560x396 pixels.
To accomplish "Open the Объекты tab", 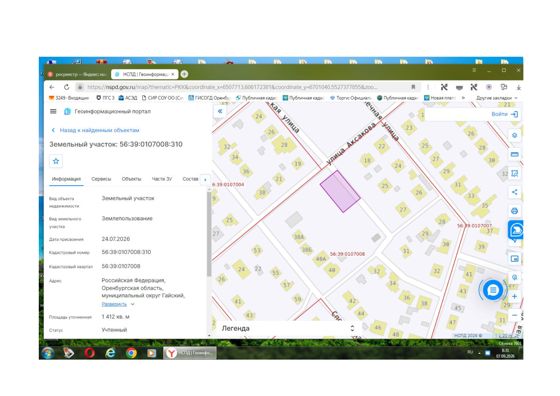I will coord(131,179).
